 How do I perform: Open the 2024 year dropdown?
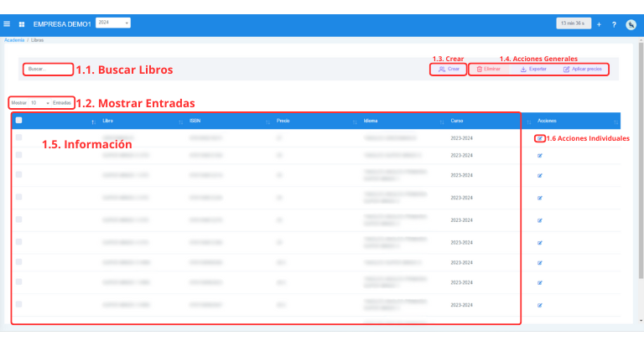click(113, 23)
